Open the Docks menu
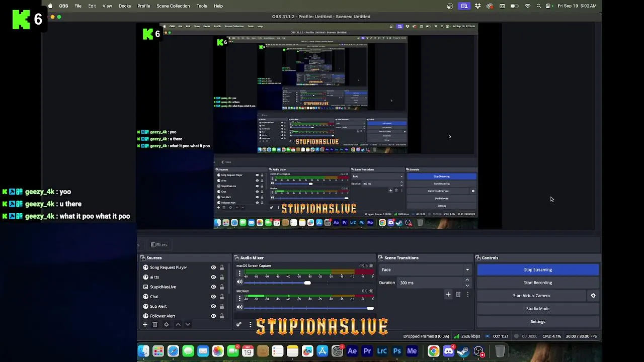The width and height of the screenshot is (644, 362). [x=125, y=6]
